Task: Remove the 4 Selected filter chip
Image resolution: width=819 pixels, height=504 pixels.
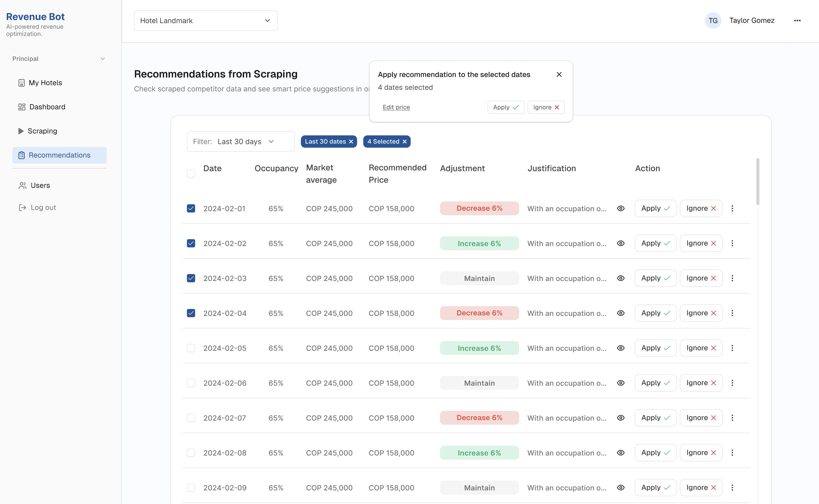Action: pos(405,142)
